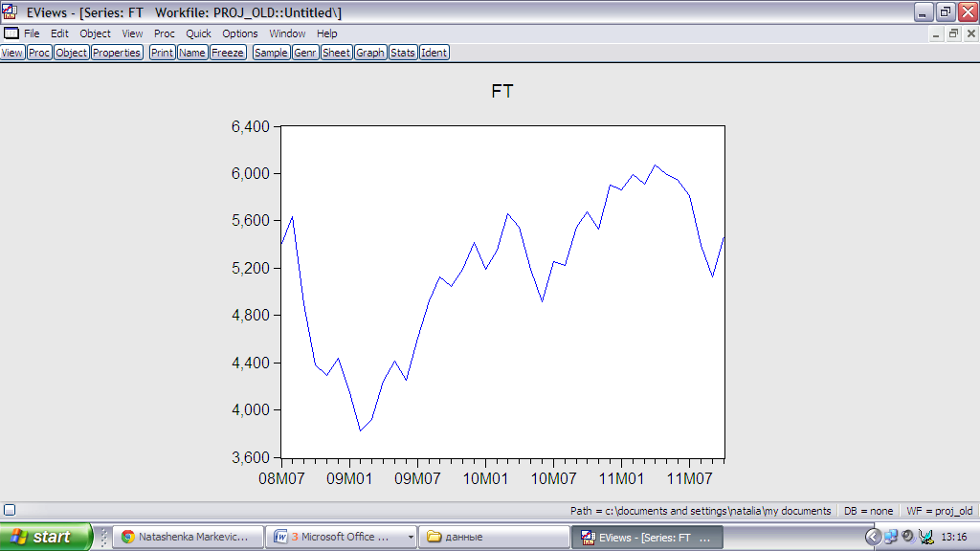This screenshot has height=551, width=980.
Task: Click the DB = none status entry
Action: (868, 511)
